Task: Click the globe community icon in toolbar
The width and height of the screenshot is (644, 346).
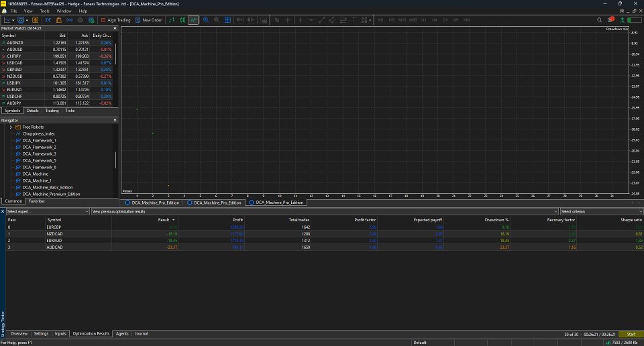Action: (x=91, y=19)
